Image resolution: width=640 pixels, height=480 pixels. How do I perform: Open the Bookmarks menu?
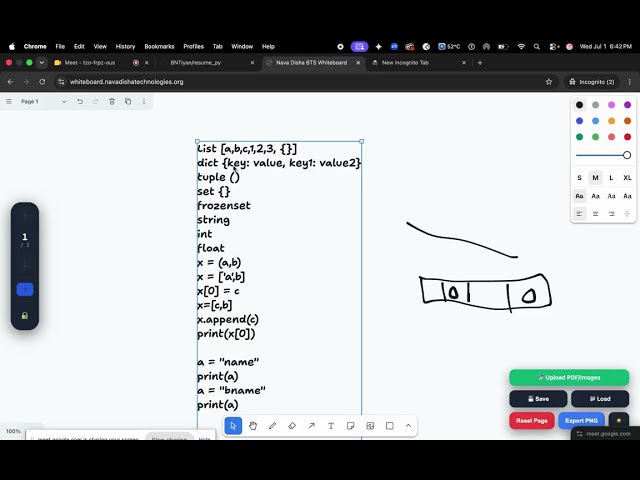coord(159,47)
